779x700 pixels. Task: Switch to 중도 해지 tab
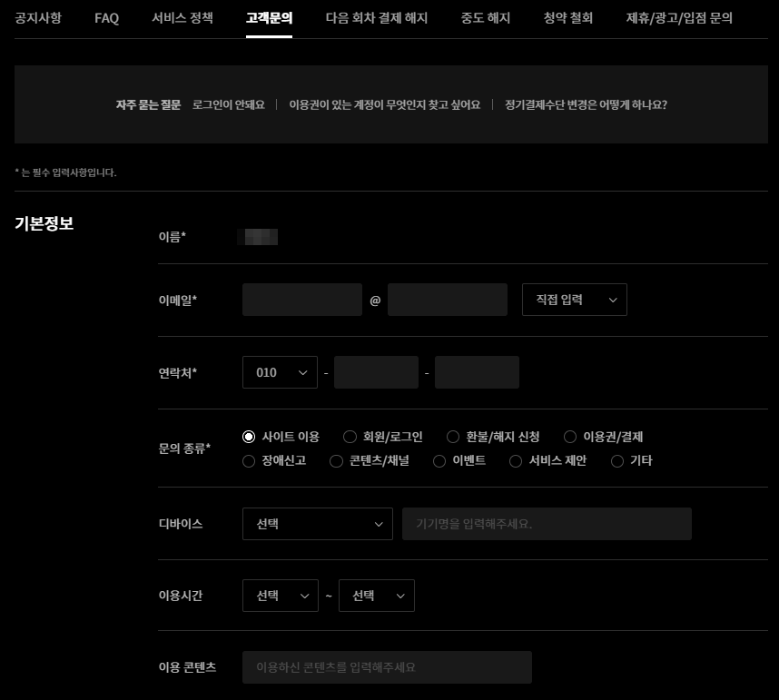pos(485,18)
